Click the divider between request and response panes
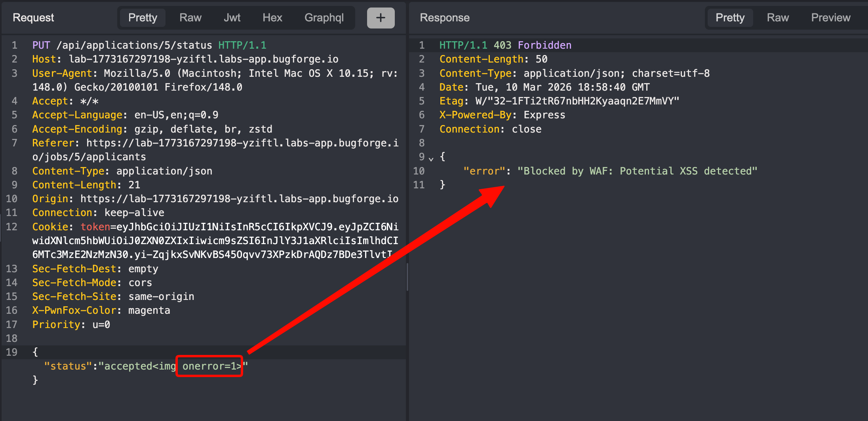 (x=407, y=277)
